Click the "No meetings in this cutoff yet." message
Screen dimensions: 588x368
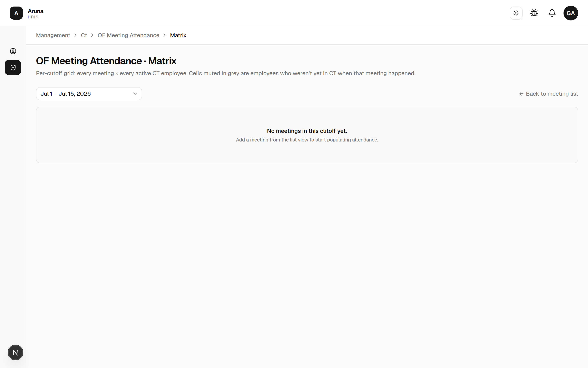click(x=307, y=131)
